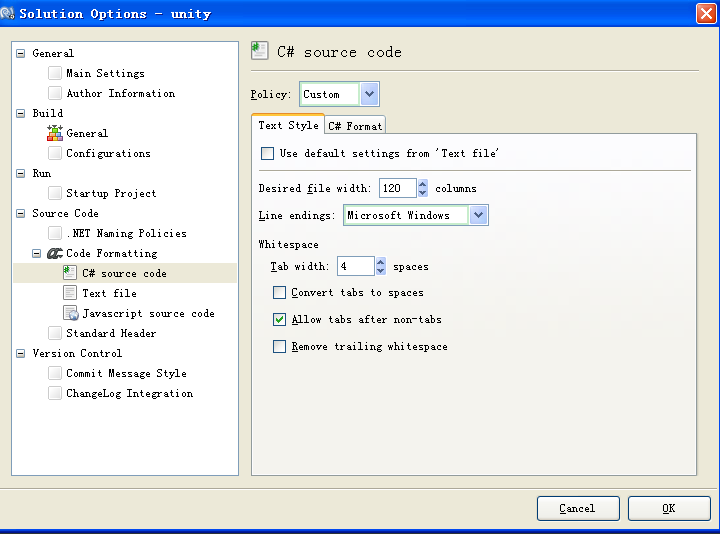Click the .NET Naming Policies icon

point(55,233)
